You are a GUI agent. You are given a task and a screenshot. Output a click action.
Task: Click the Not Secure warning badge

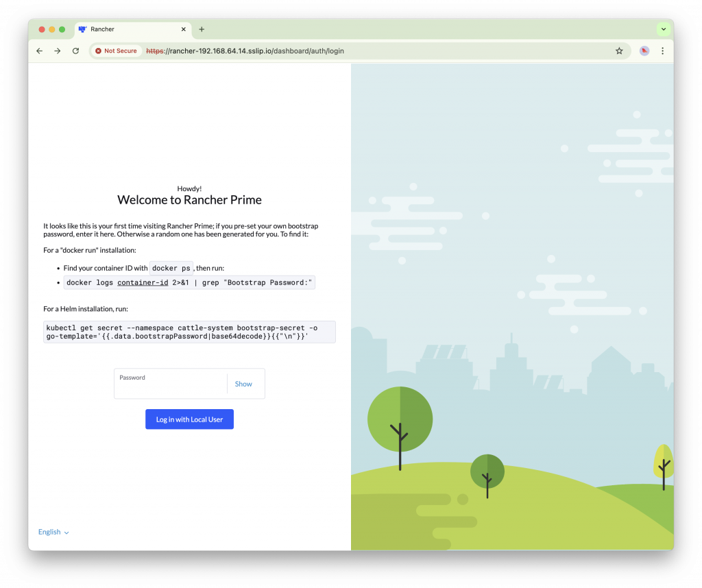117,51
